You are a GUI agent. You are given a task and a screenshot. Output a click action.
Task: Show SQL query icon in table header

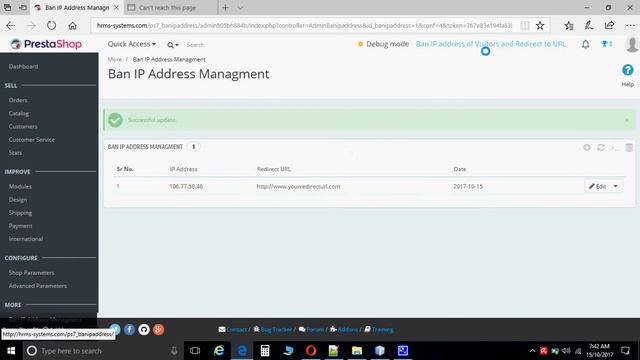tap(615, 147)
